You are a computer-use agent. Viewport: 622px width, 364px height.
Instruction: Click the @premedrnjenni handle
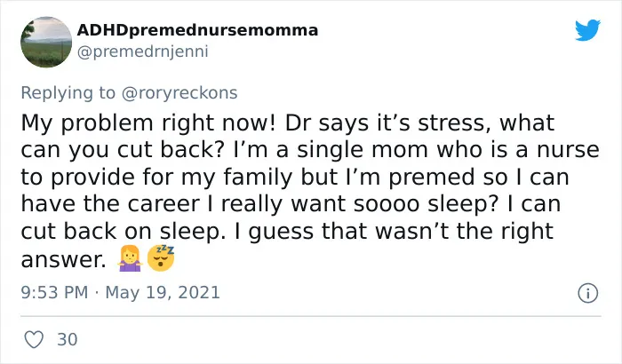[142, 52]
